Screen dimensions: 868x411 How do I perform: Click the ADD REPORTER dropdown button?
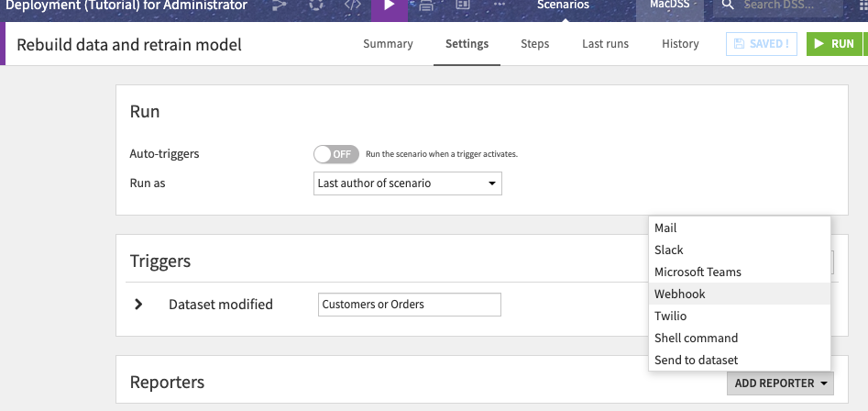click(x=780, y=383)
